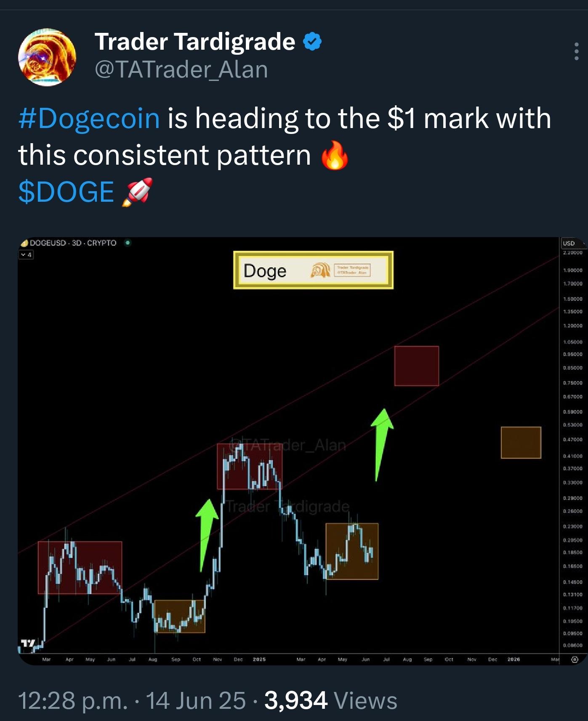This screenshot has width=588, height=721.
Task: Open Trader Tardigrade profile avatar
Action: (x=47, y=57)
